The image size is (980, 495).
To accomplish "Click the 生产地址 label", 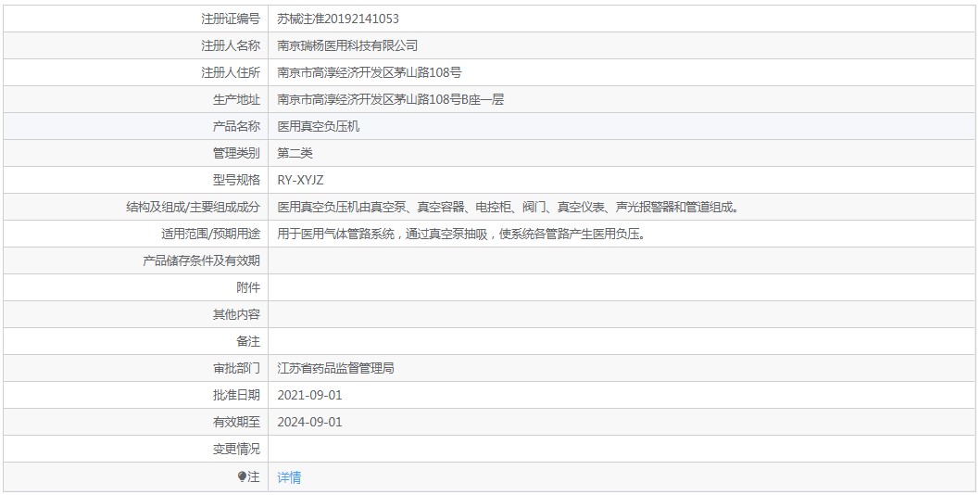I will point(236,99).
